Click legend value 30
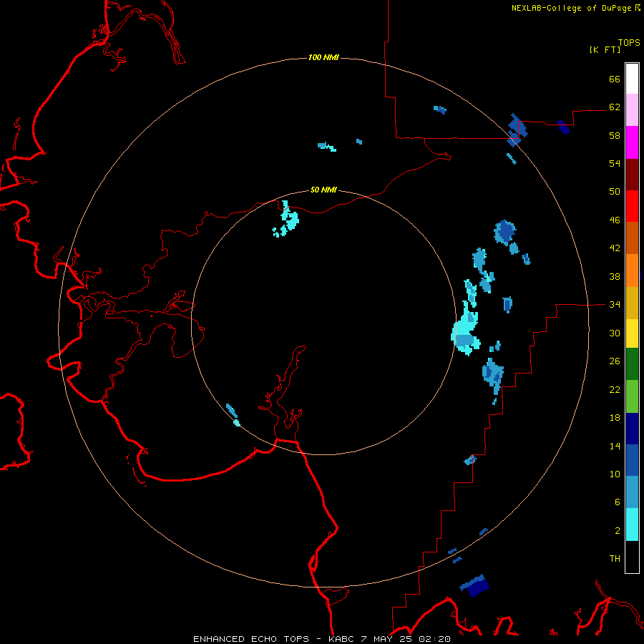Image resolution: width=644 pixels, height=644 pixels. tap(615, 333)
